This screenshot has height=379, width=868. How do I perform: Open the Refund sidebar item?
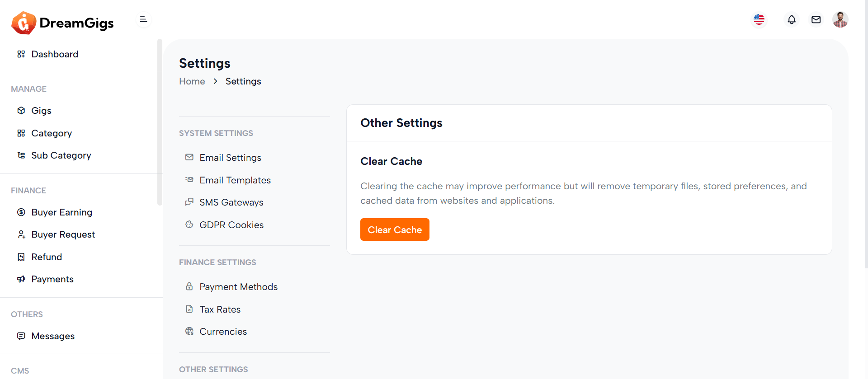(47, 257)
